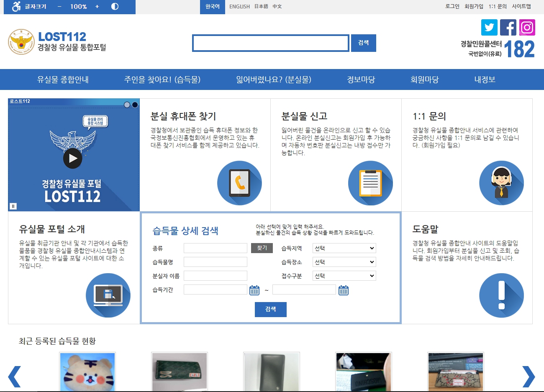Click the 100% font size reset
Viewport: 544px width, 392px height.
pyautogui.click(x=78, y=6)
